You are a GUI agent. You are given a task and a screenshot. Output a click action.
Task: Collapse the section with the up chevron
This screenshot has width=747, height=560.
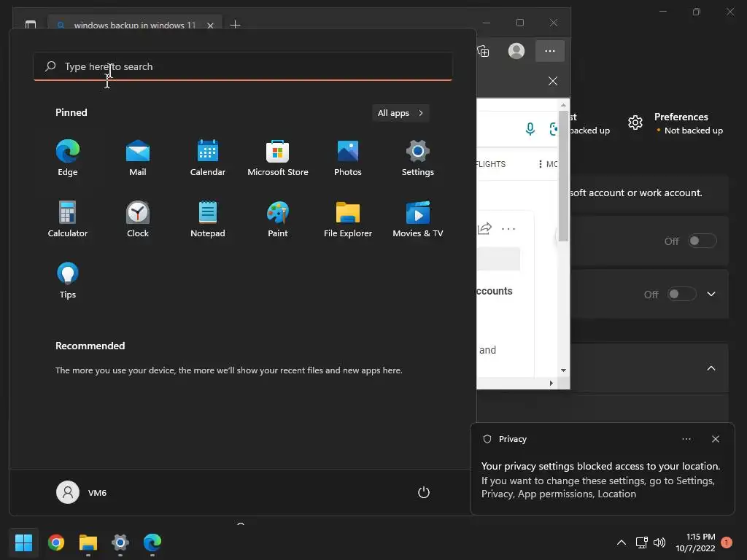point(711,368)
